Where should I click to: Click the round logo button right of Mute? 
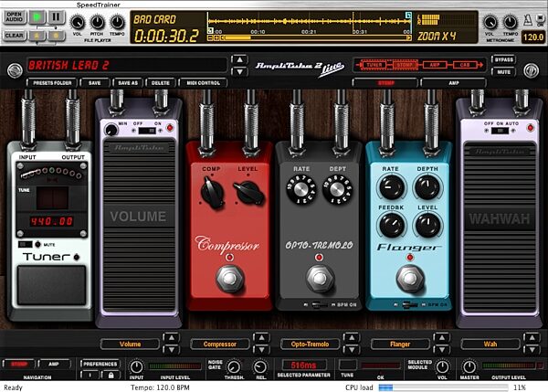[x=531, y=70]
